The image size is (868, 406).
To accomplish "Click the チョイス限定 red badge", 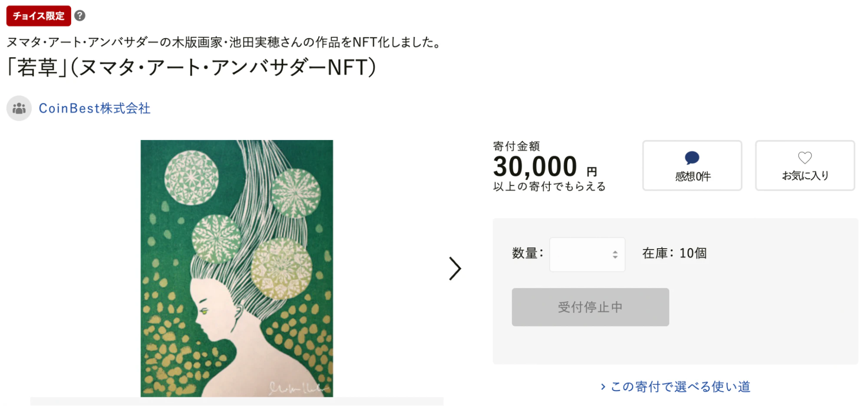I will tap(39, 16).
